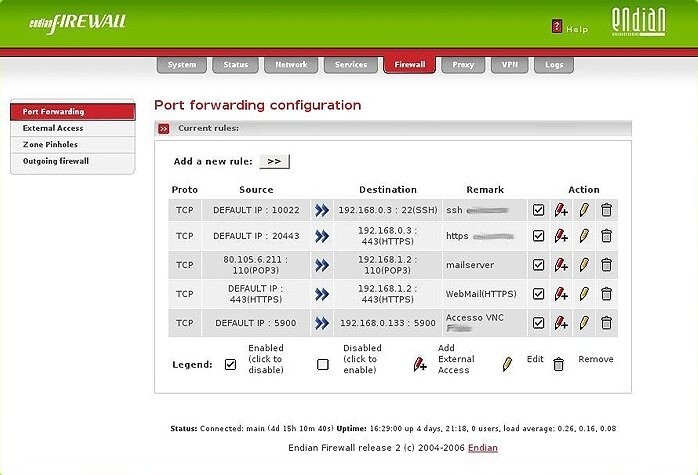Image resolution: width=698 pixels, height=475 pixels.
Task: Open the VPN tab
Action: pyautogui.click(x=510, y=65)
